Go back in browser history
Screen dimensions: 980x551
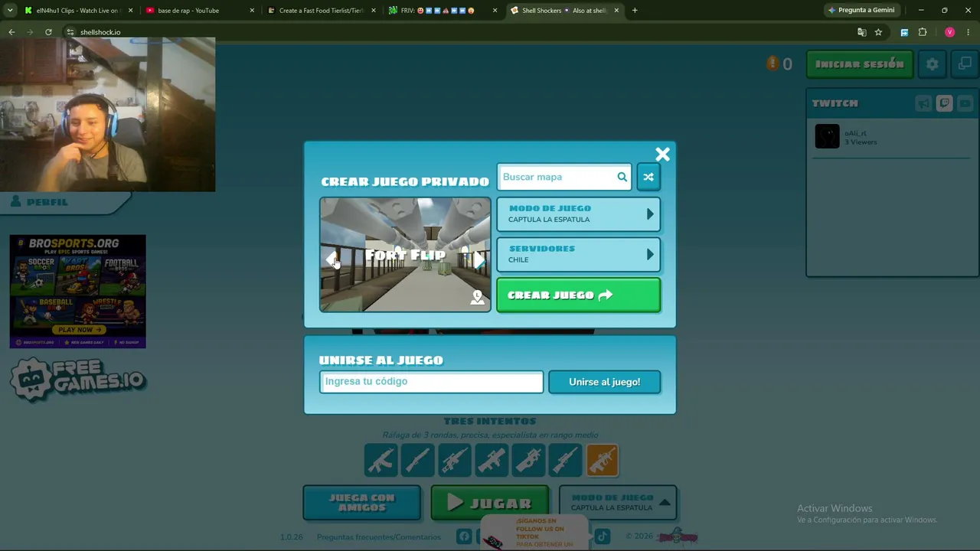tap(11, 32)
